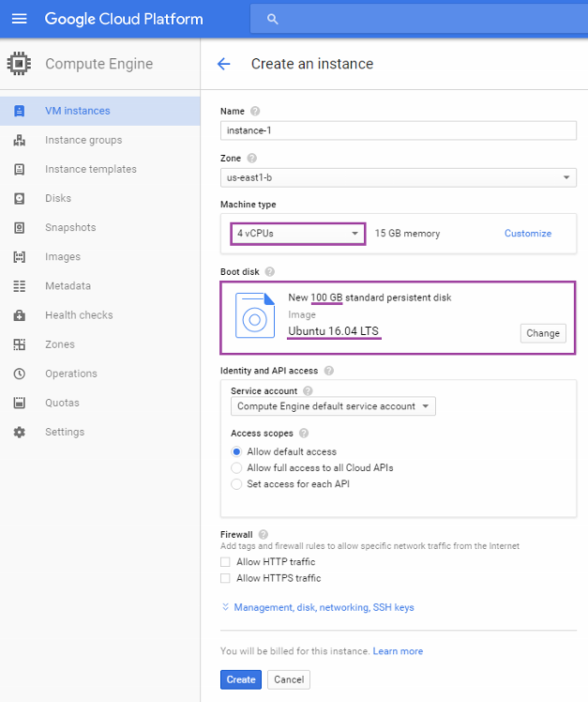Click the instance Name input field
588x702 pixels.
(399, 130)
